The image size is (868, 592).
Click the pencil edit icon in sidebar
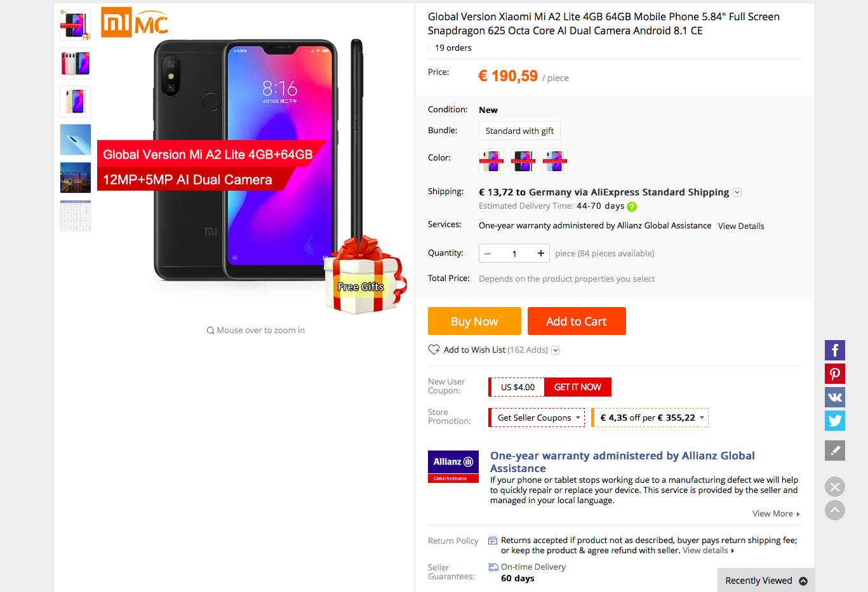tap(834, 451)
